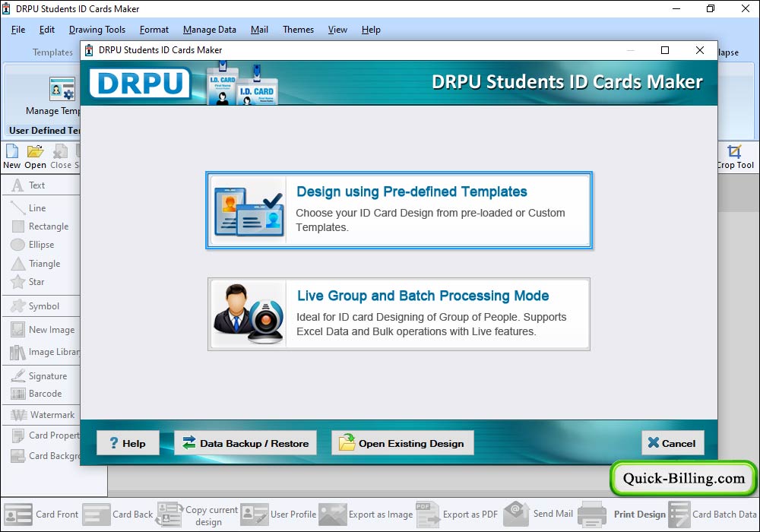Open the Format menu

[x=154, y=30]
